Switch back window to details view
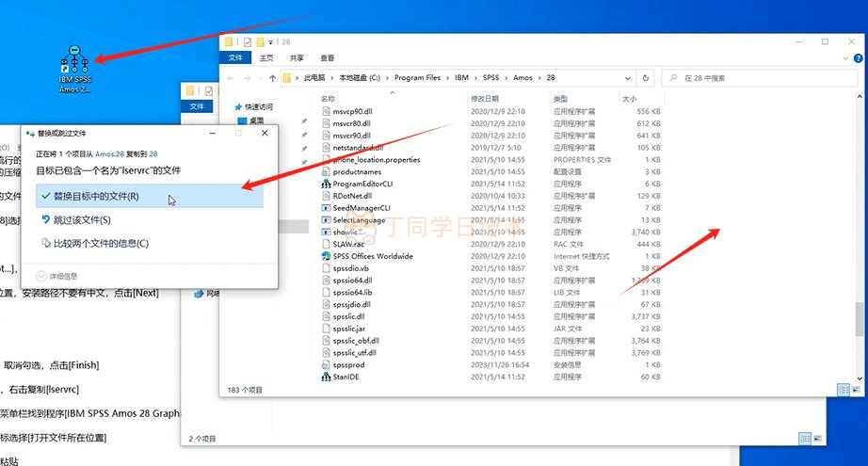The width and height of the screenshot is (868, 466). pyautogui.click(x=805, y=439)
